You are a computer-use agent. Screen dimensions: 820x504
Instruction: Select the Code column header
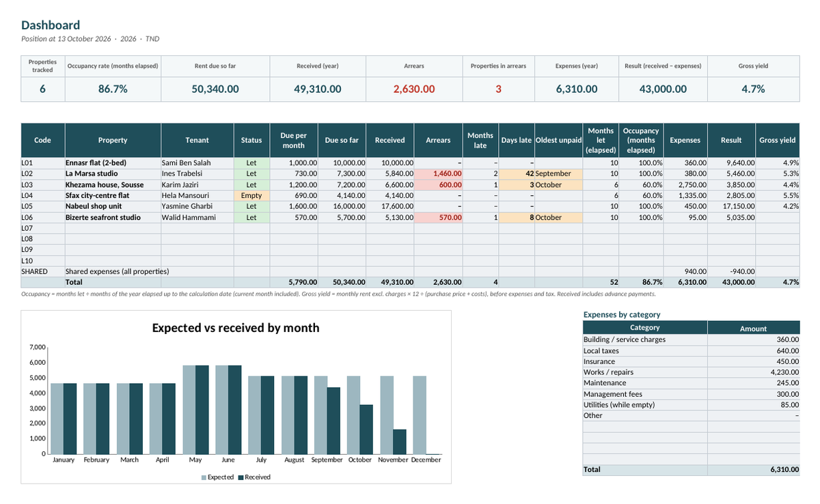[42, 140]
